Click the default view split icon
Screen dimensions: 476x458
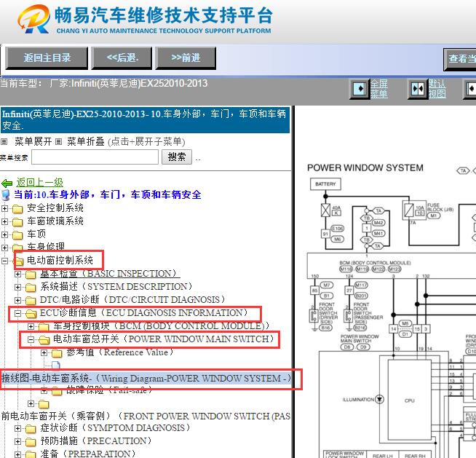[x=418, y=90]
